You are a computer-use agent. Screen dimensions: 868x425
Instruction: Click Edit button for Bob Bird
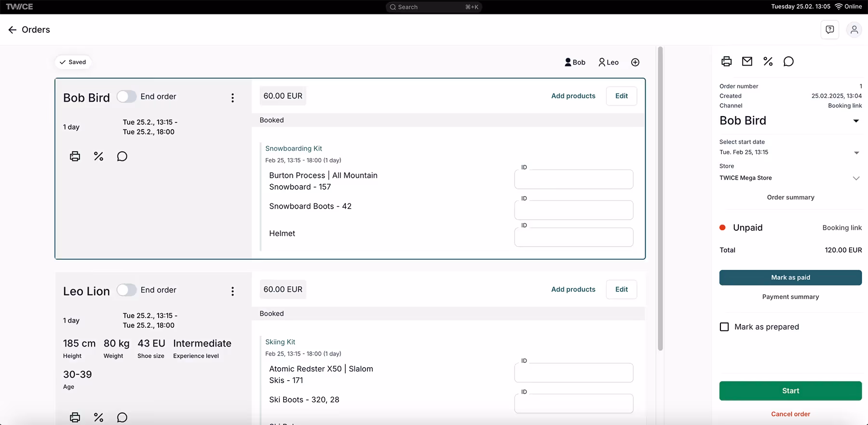(622, 96)
